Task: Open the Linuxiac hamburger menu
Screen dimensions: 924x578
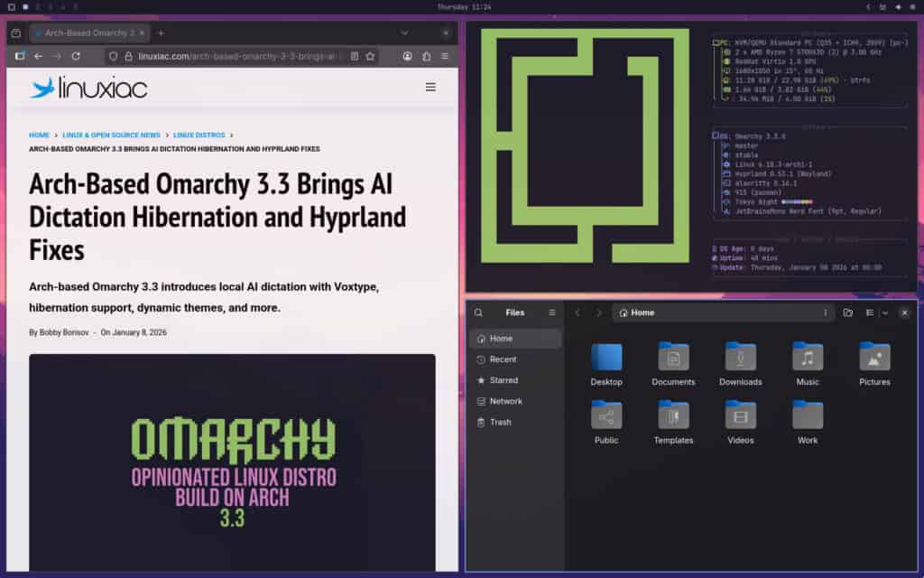Action: pyautogui.click(x=430, y=87)
